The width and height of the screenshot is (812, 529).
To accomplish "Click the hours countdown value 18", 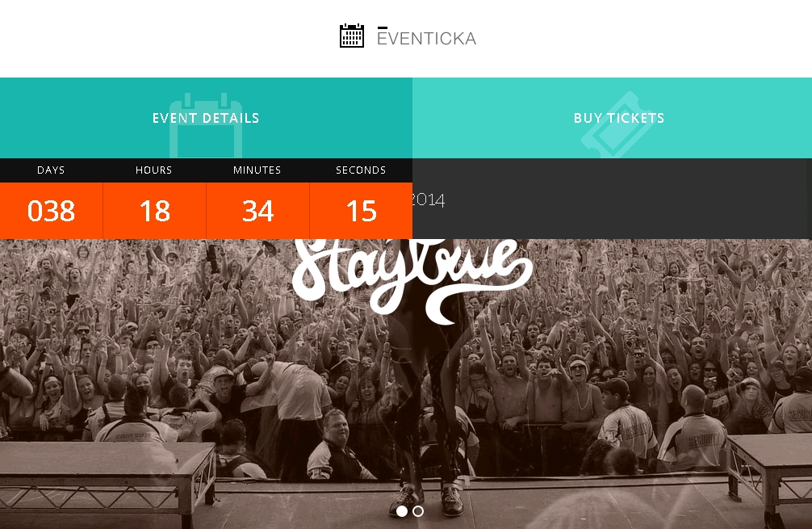I will coord(154,212).
